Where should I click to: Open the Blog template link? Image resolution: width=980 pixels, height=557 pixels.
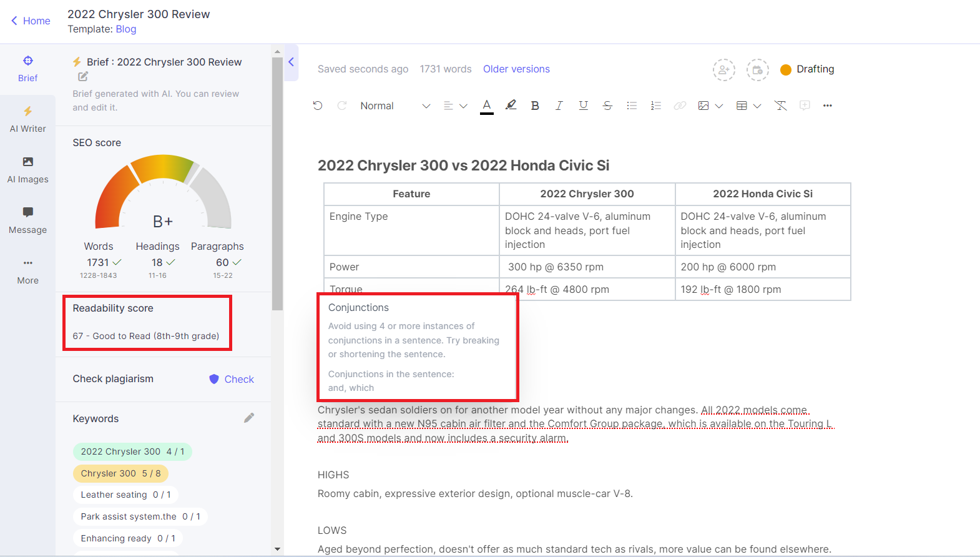[x=125, y=29]
